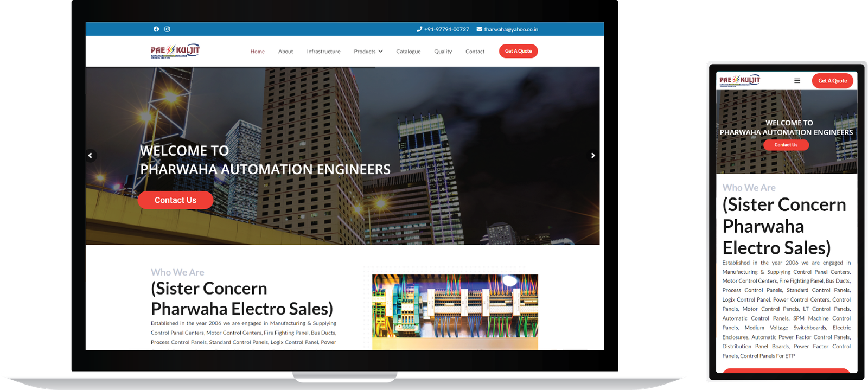Open the Contact page in navigation

tap(475, 52)
